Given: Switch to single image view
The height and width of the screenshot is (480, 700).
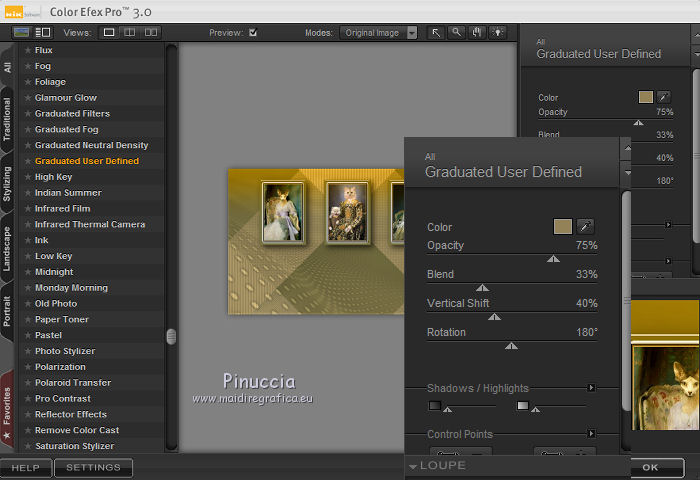Looking at the screenshot, I should click(x=109, y=33).
